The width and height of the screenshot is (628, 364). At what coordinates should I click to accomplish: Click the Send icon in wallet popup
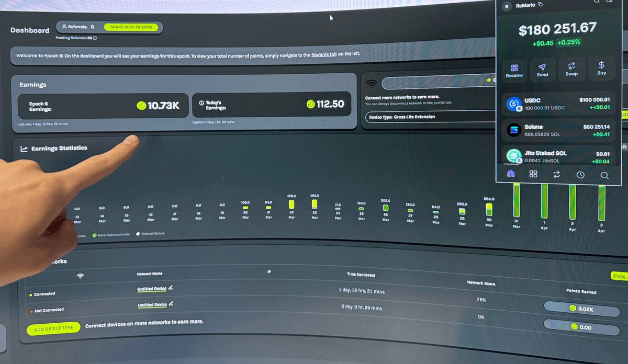(x=542, y=67)
